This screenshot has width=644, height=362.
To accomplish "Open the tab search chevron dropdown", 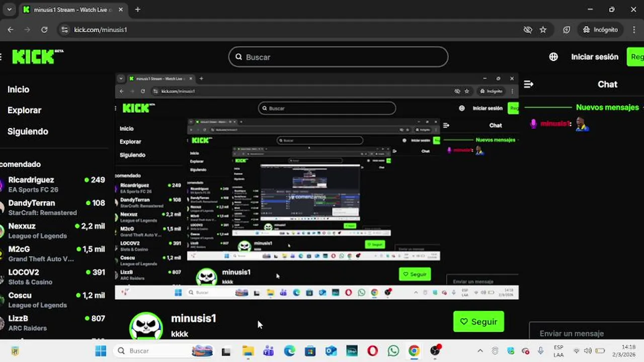I will click(x=9, y=10).
